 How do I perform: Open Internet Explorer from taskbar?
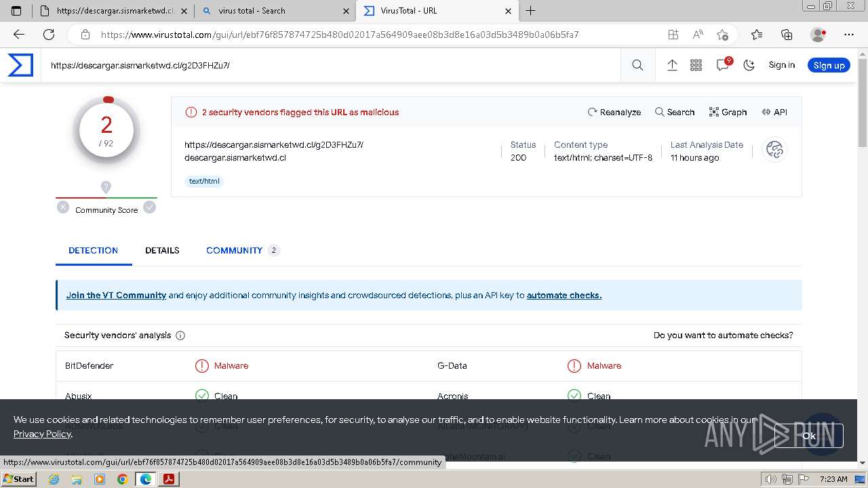point(54,479)
